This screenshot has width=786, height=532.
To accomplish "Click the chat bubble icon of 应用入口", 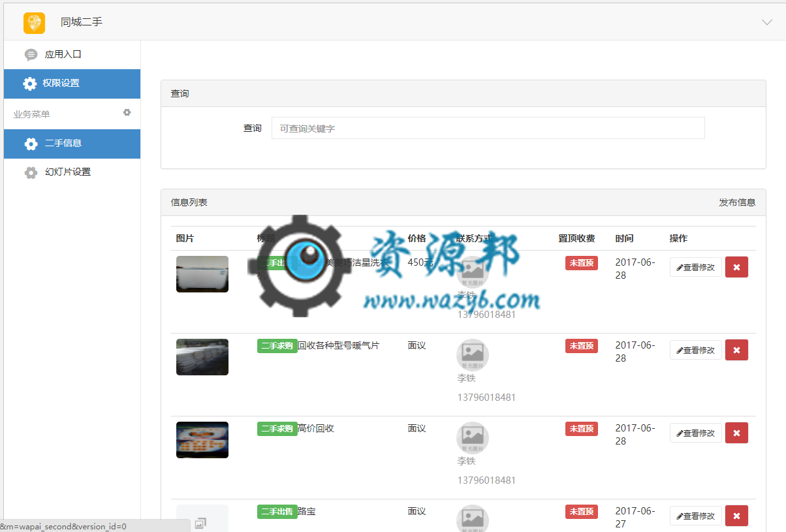I will tap(31, 55).
